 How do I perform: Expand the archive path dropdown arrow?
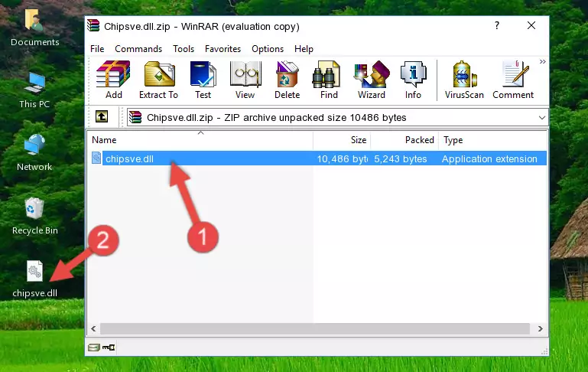(x=542, y=117)
